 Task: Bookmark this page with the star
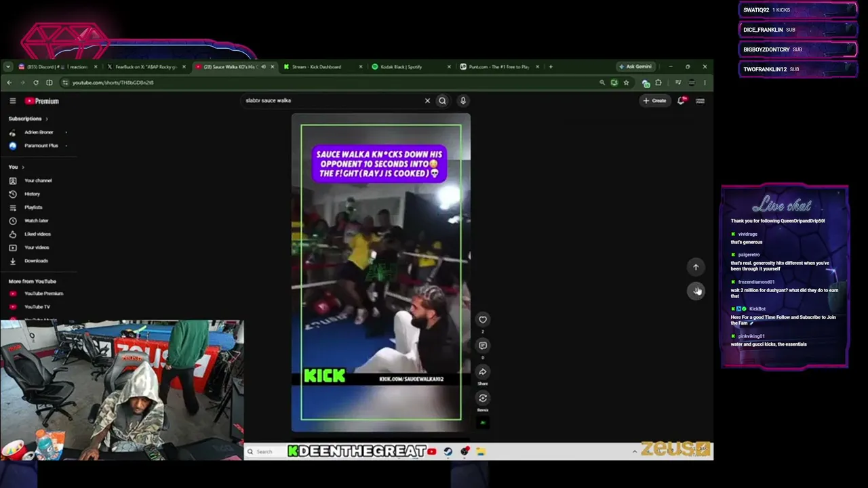click(x=626, y=83)
